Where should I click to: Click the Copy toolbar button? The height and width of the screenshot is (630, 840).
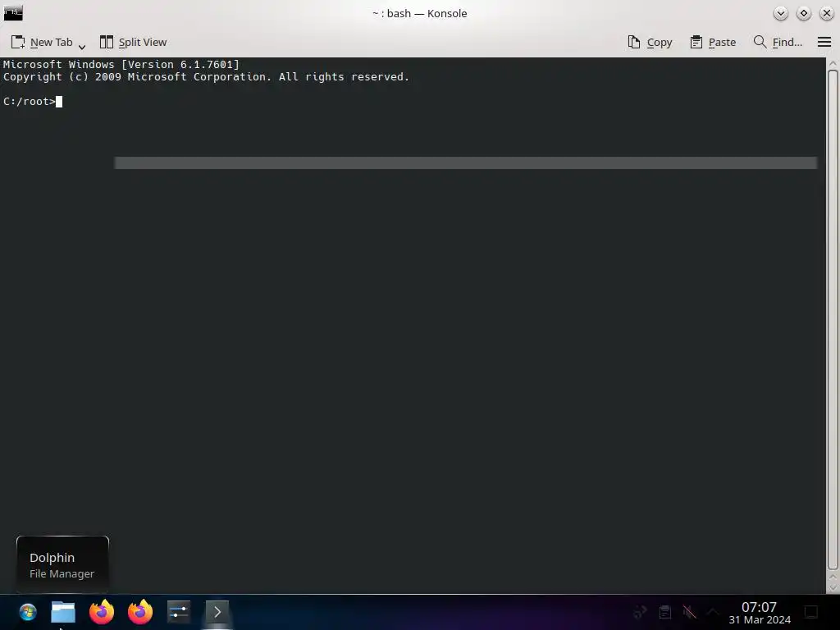point(650,43)
